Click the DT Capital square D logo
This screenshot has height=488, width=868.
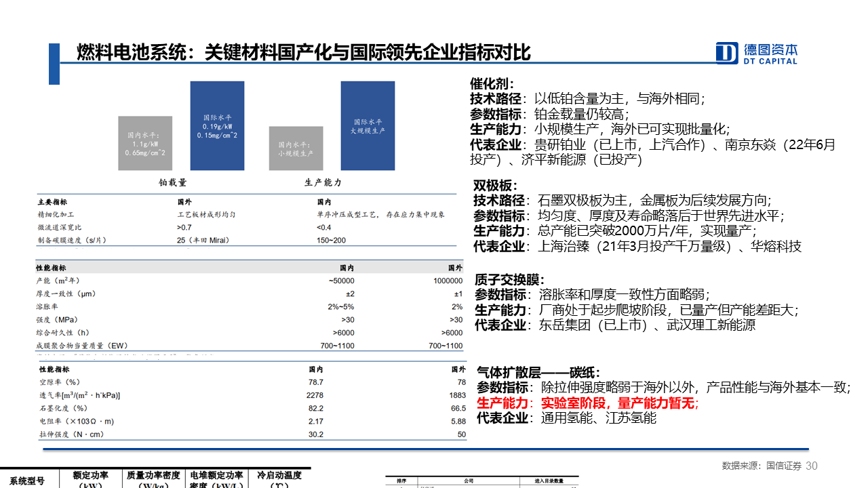pos(728,54)
